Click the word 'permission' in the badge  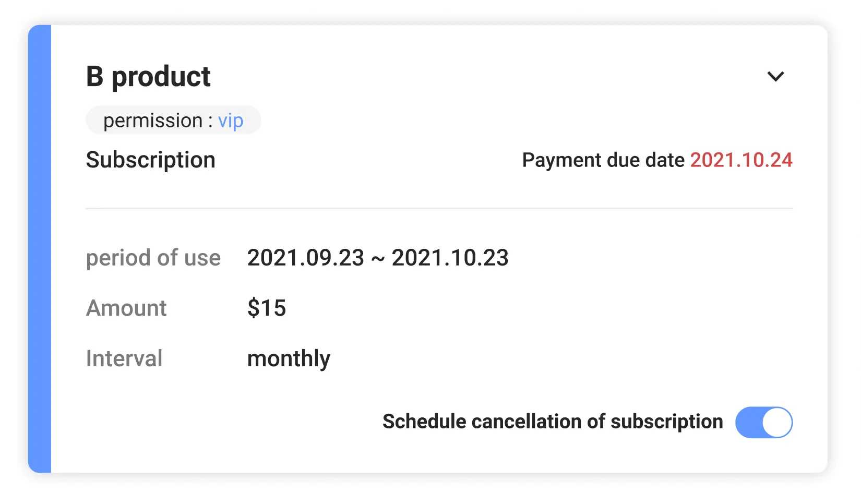(153, 121)
